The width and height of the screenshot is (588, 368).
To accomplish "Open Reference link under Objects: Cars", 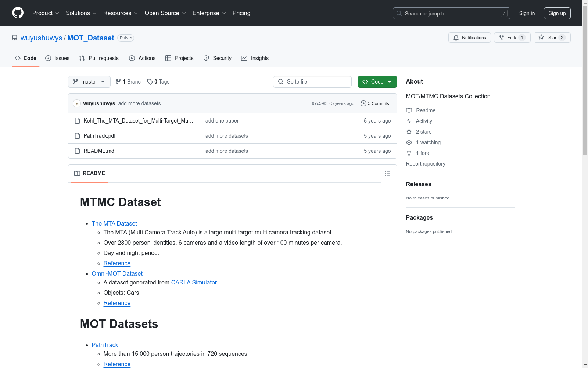I will (117, 303).
